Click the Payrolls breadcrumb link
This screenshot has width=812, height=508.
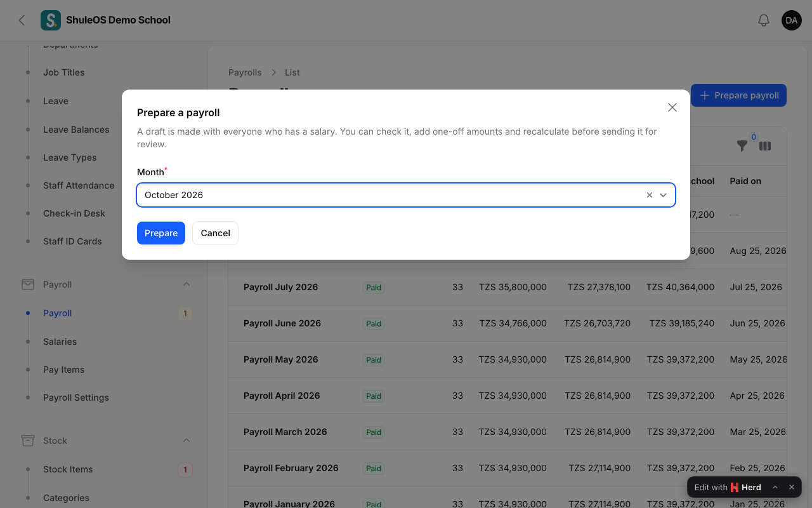tap(245, 72)
